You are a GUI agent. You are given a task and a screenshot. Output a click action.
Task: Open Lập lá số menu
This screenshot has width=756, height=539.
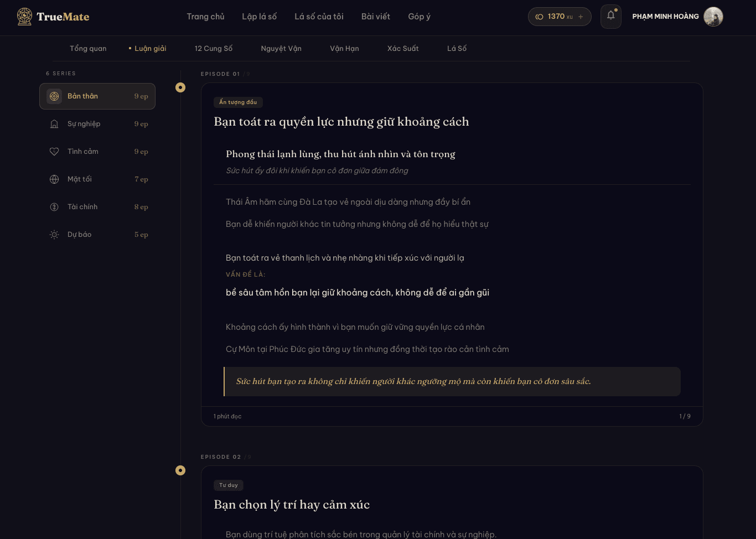(259, 17)
